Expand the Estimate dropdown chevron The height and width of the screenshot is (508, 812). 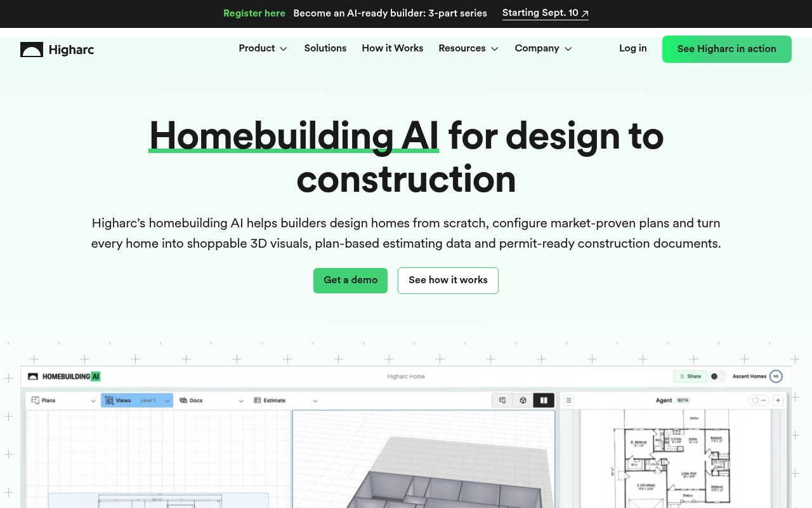click(x=315, y=401)
